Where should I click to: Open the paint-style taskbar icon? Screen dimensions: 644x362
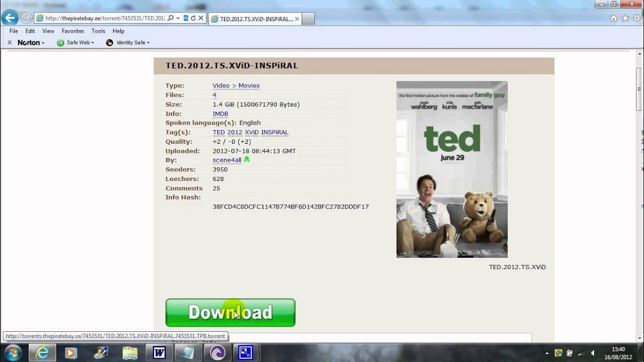(101, 353)
